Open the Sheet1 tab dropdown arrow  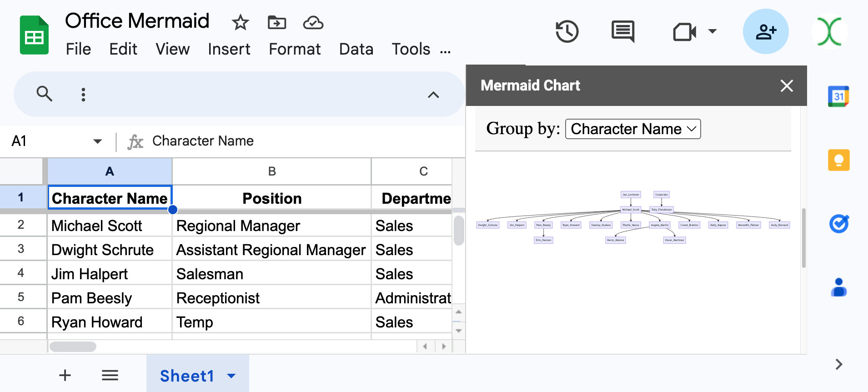click(231, 376)
